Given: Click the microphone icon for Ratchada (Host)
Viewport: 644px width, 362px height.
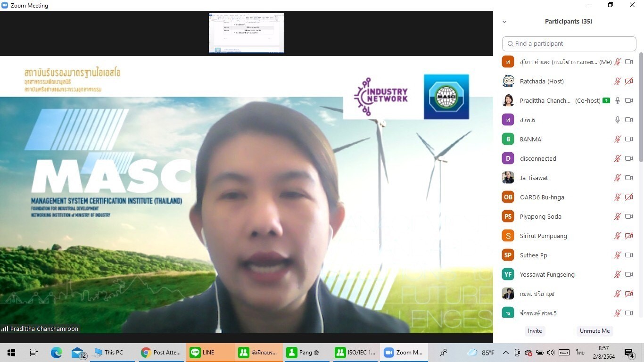Looking at the screenshot, I should pyautogui.click(x=617, y=81).
